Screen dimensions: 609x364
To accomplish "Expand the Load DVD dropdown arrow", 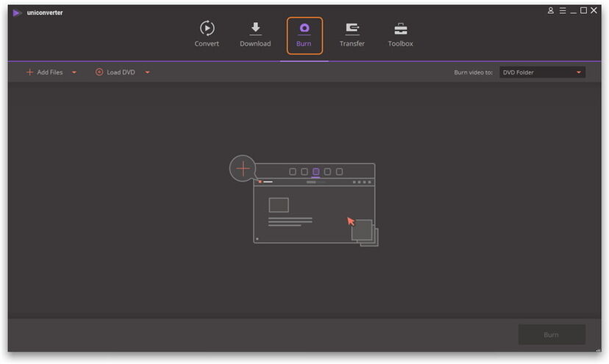I will click(147, 72).
